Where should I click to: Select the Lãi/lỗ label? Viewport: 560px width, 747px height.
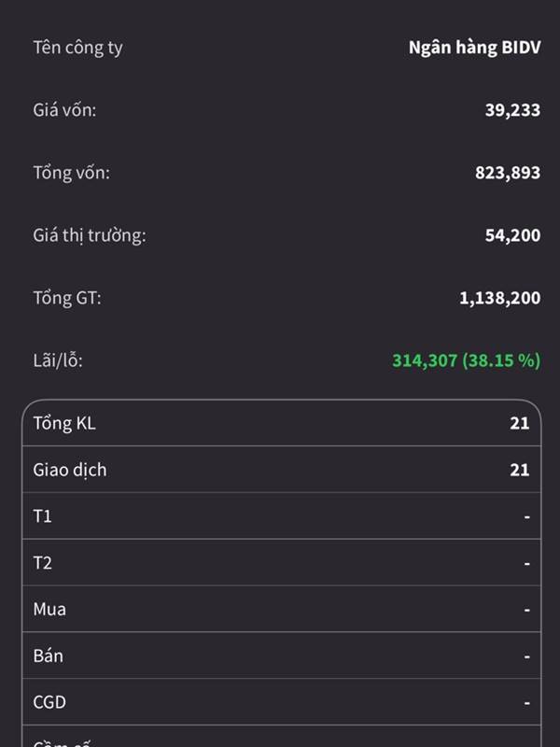pos(58,359)
